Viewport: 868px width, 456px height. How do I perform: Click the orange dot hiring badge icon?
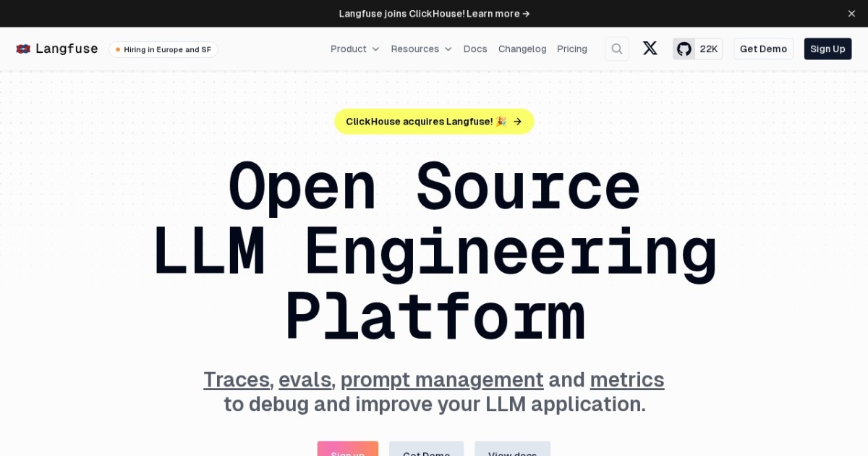tap(118, 49)
